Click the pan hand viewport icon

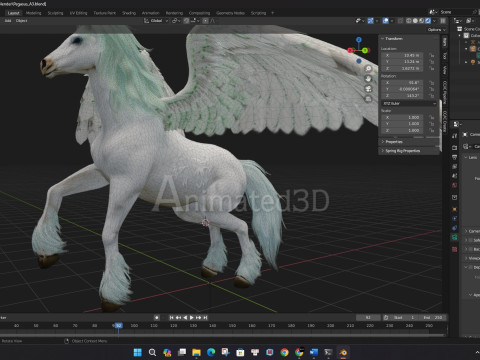coord(368,79)
